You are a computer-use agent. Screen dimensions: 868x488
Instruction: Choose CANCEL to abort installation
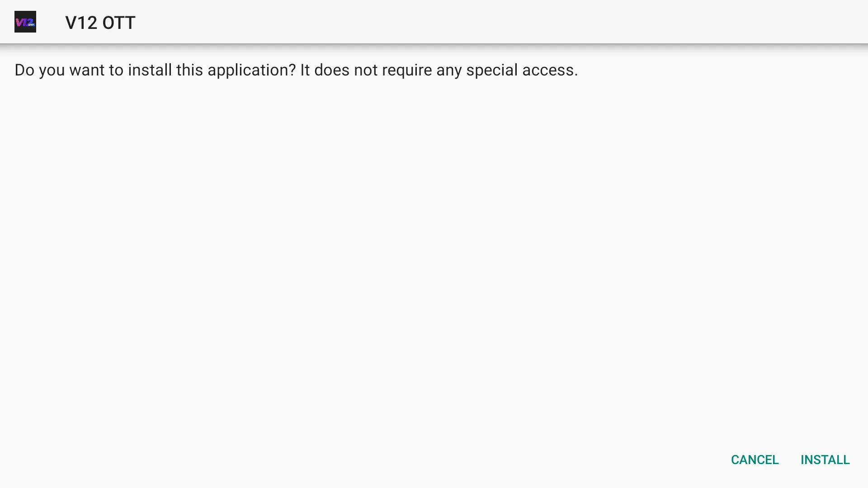[755, 460]
